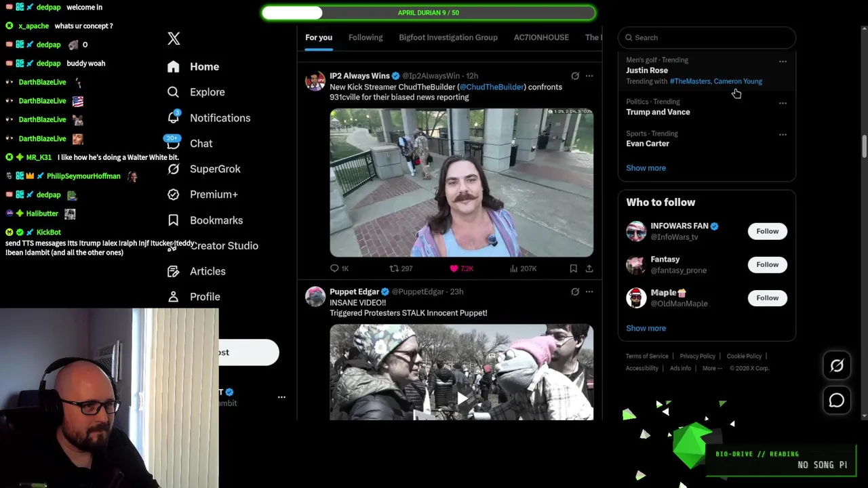Open more options on IP2 Always Wins post
This screenshot has height=488, width=868.
click(589, 76)
